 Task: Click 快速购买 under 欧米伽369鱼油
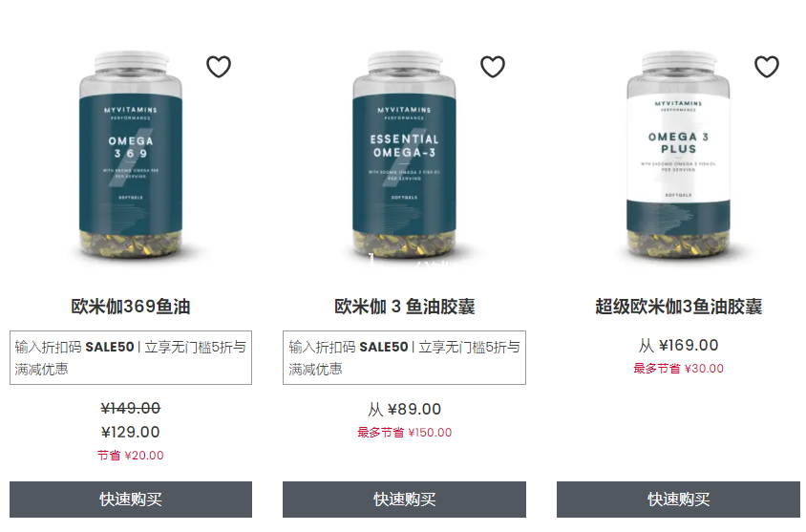coord(131,500)
